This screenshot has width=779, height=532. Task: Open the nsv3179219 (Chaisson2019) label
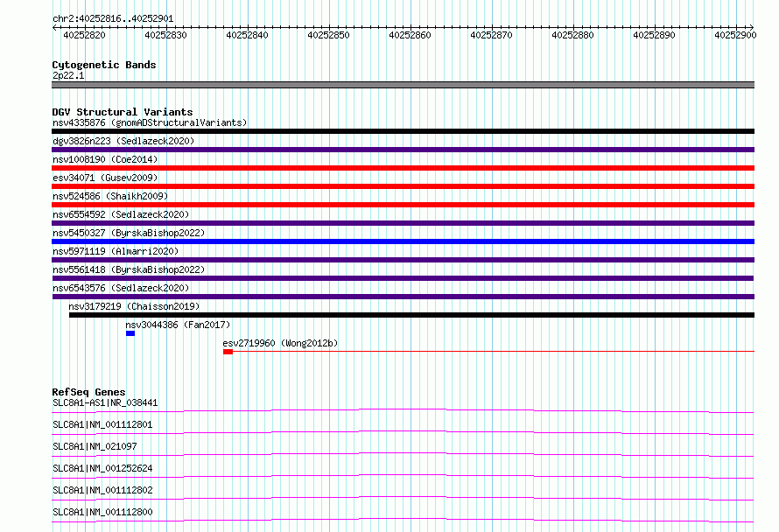[134, 306]
